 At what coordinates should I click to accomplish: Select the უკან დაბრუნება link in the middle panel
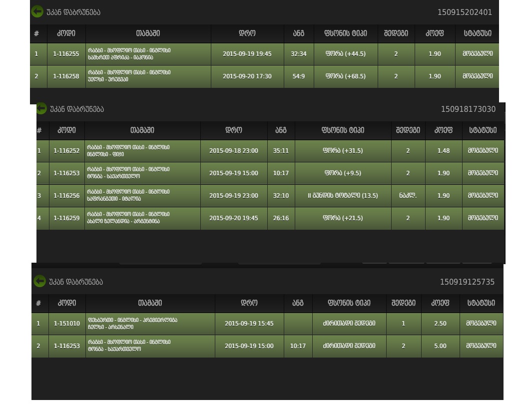(77, 109)
